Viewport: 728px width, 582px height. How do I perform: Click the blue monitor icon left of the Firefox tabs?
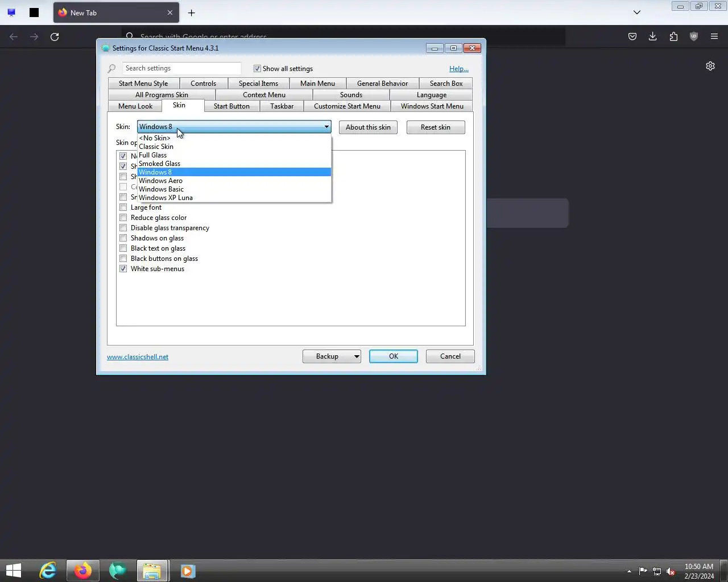point(11,13)
